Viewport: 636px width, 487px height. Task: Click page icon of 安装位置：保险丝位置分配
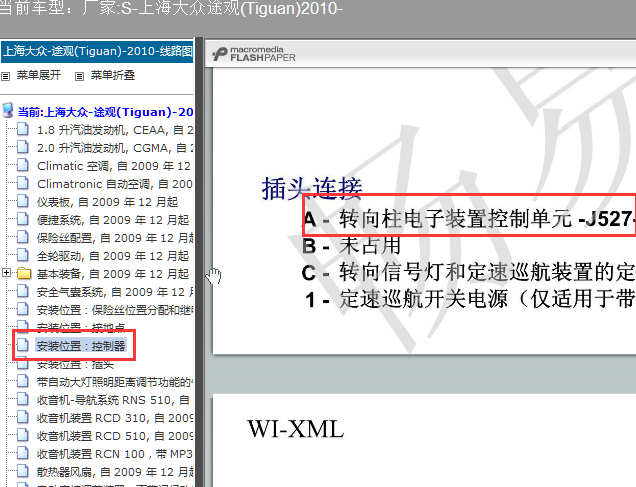[23, 309]
